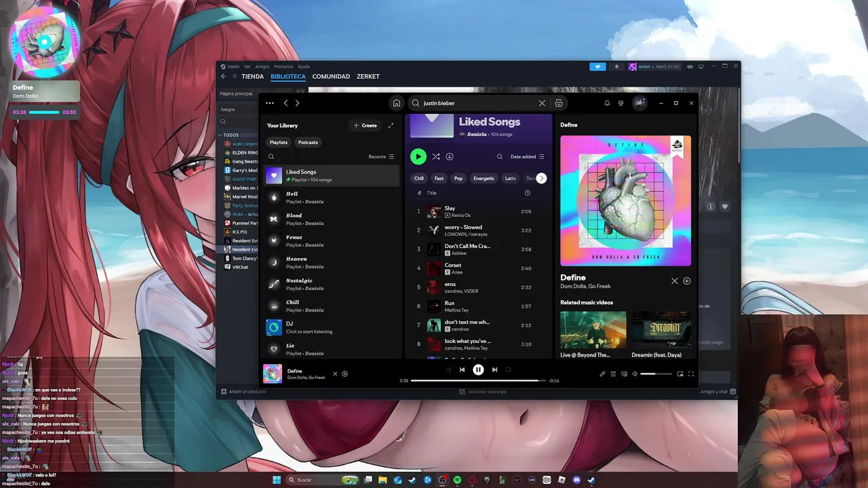
Task: Open the miniplayer icon
Action: tap(680, 373)
